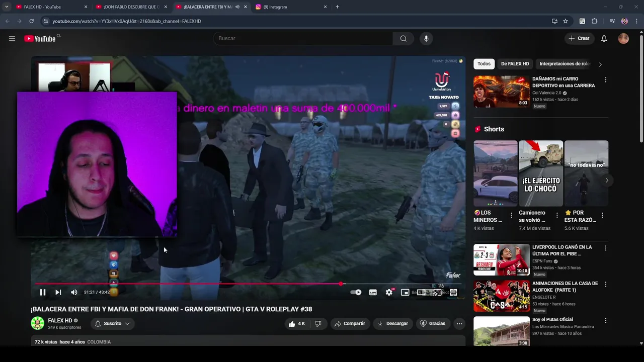Open options for Soy el Putas Oficial
This screenshot has height=362, width=644.
(605, 321)
